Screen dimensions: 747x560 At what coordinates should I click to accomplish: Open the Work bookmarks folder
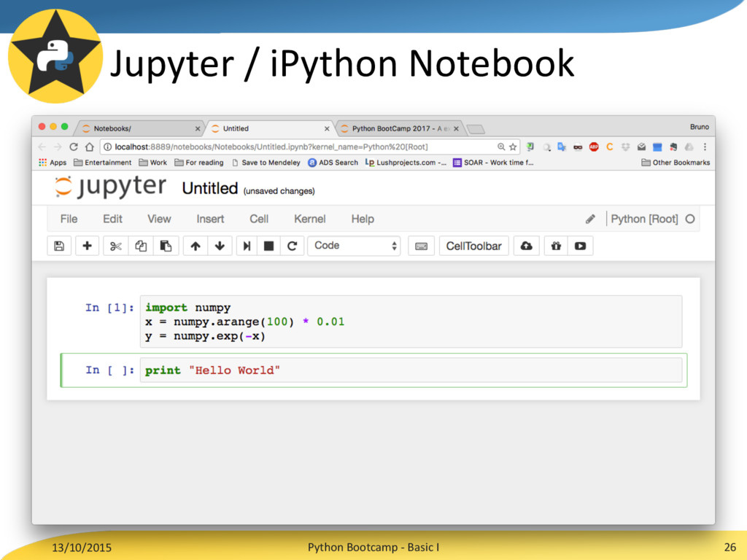click(153, 163)
